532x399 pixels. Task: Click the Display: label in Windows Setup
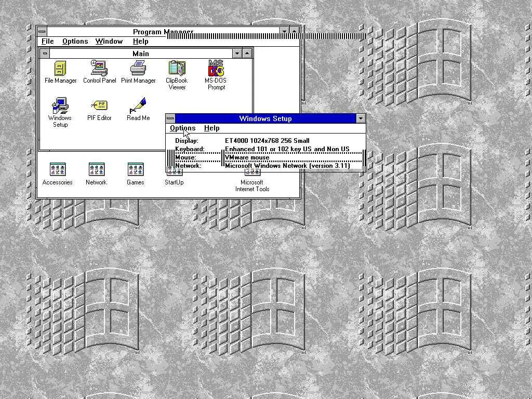187,140
